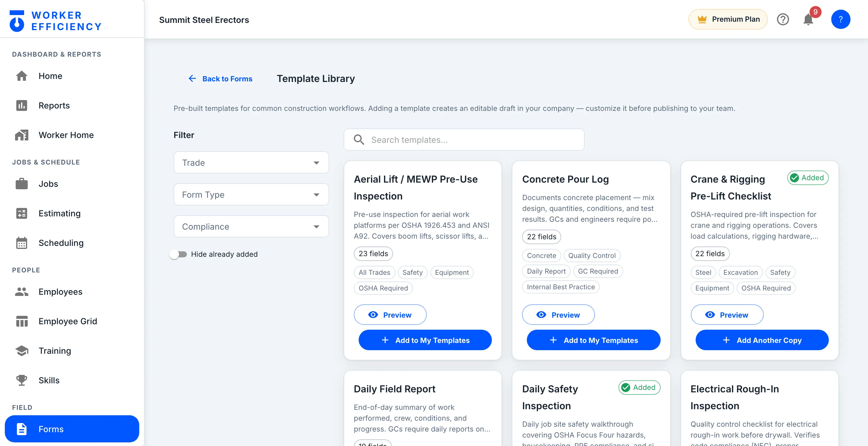Select the Estimating calculator icon
The width and height of the screenshot is (868, 446).
[22, 213]
